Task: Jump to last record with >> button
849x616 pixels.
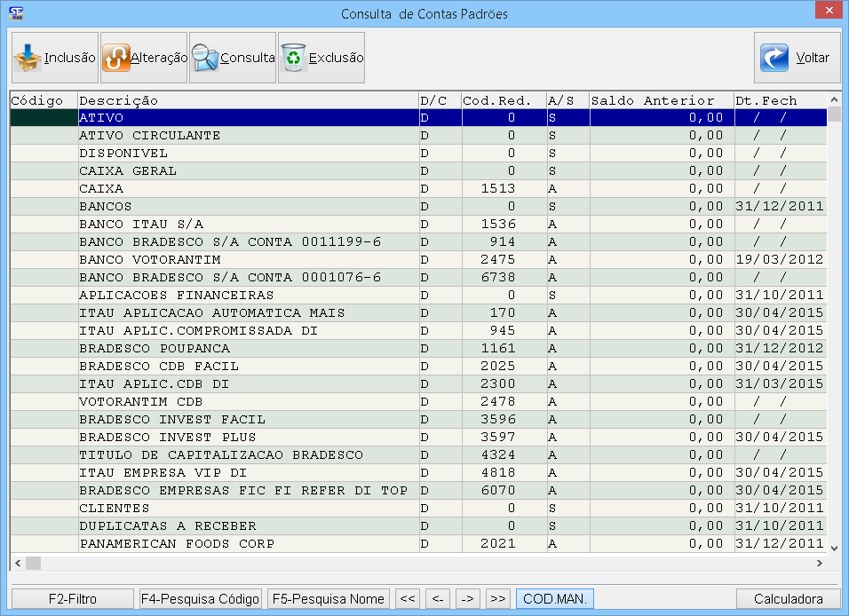Action: (497, 599)
